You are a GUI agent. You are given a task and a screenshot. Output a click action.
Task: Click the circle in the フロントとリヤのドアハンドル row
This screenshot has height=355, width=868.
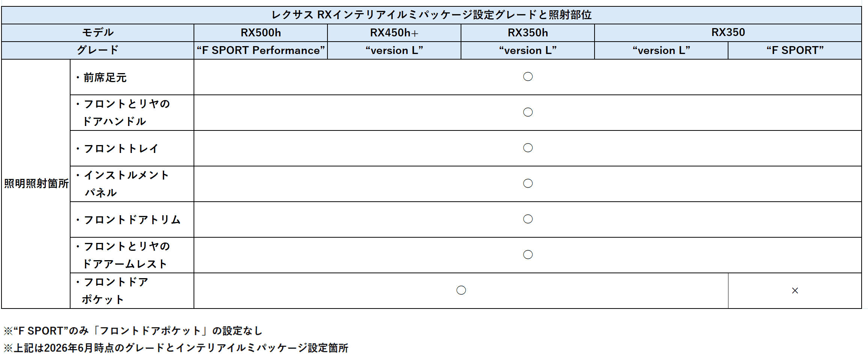[527, 112]
